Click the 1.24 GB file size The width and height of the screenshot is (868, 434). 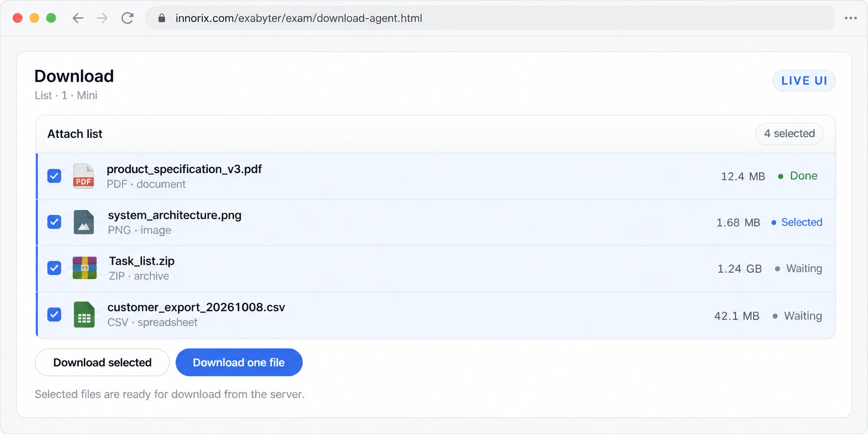(739, 269)
